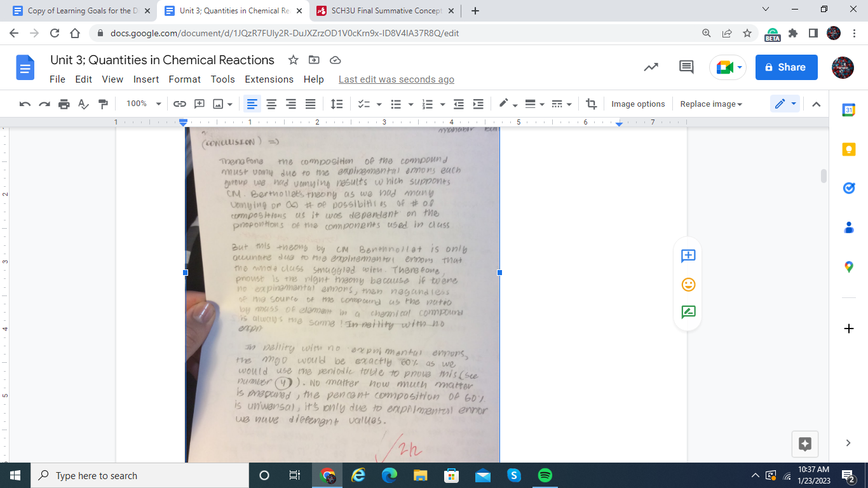Open the insert image toolbar dropdown
The width and height of the screenshot is (868, 488).
[x=222, y=104]
